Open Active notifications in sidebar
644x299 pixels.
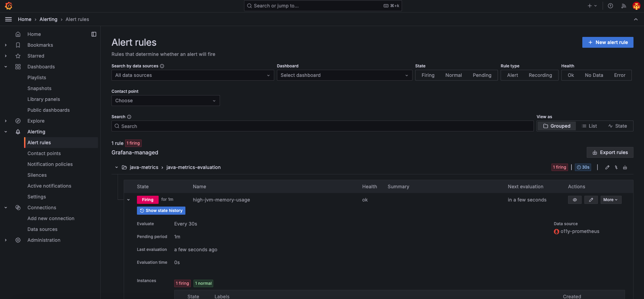[49, 186]
